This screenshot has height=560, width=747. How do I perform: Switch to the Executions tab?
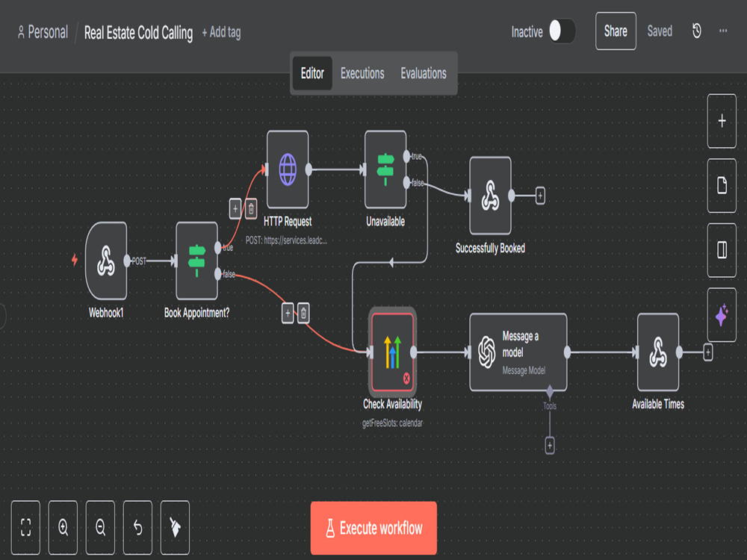point(362,73)
